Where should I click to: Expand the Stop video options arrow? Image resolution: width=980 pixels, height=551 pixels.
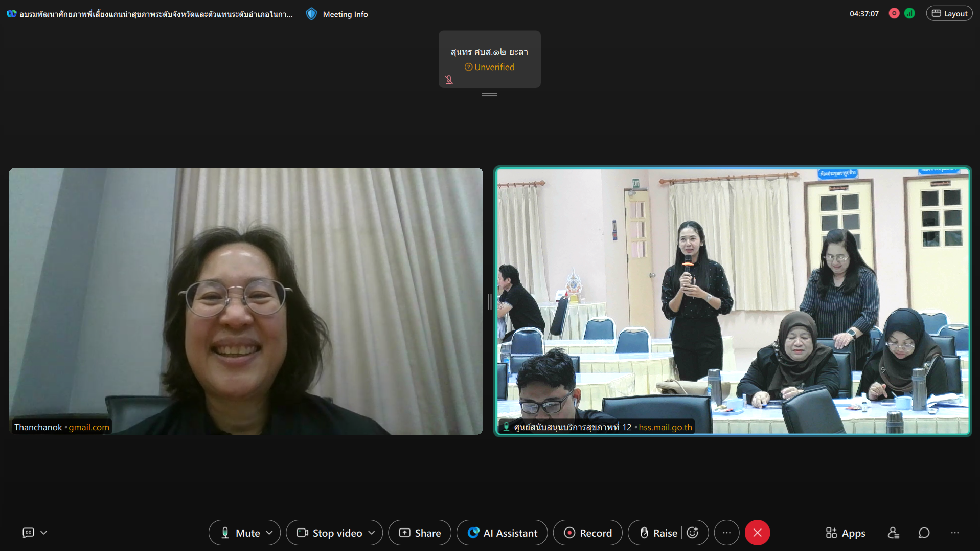coord(372,533)
